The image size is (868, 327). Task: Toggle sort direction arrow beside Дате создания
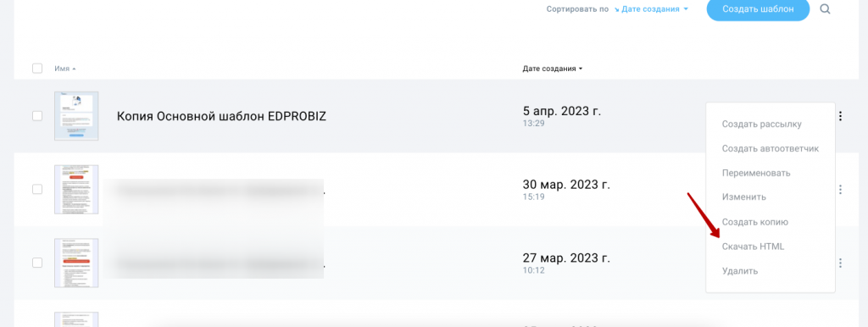(617, 9)
